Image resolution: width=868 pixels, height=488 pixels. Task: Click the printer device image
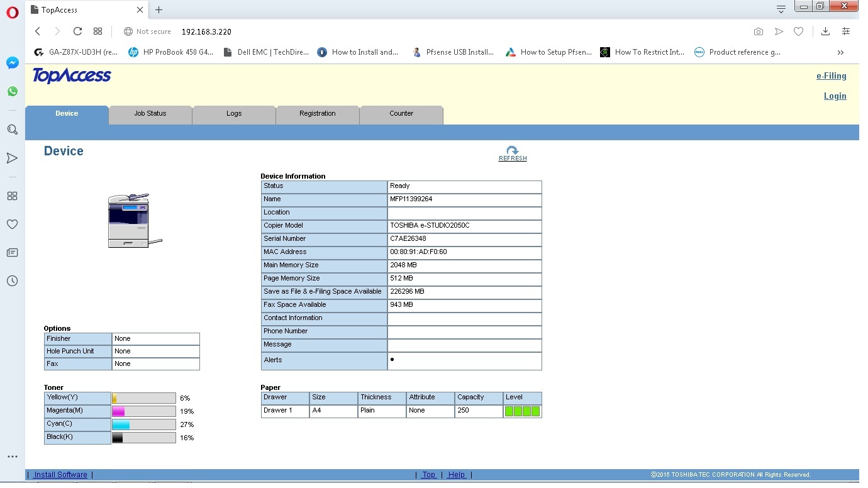coord(135,221)
